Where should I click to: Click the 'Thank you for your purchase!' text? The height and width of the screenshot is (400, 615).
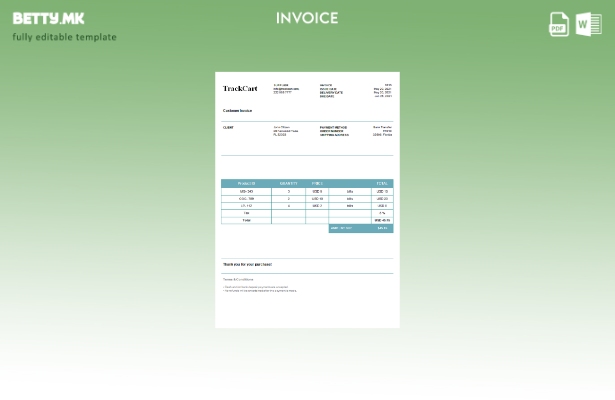(247, 264)
